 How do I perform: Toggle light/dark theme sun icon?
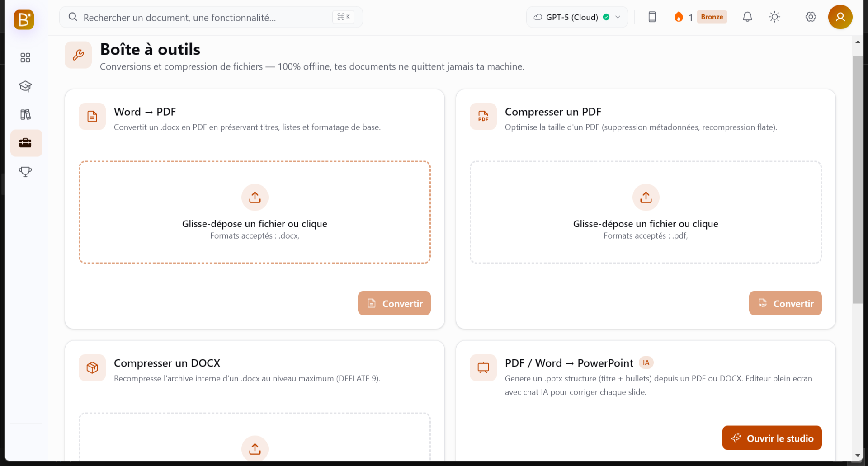pos(775,17)
